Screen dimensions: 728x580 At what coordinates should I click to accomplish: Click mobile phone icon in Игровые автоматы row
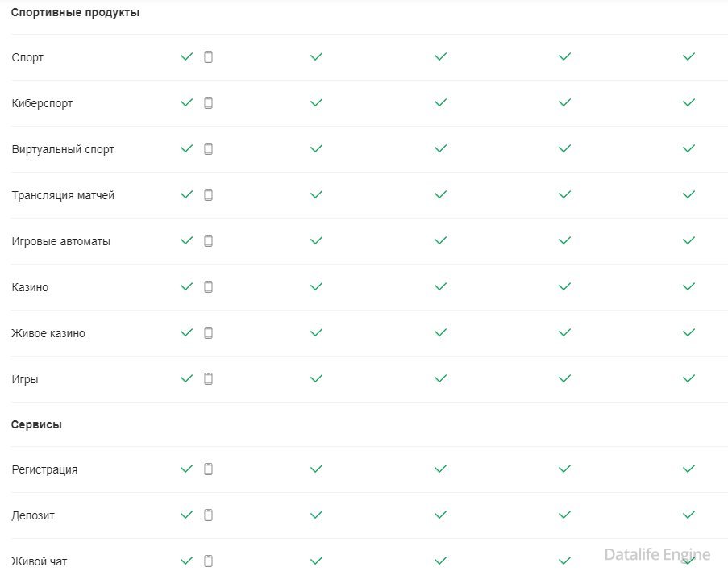[x=208, y=241]
